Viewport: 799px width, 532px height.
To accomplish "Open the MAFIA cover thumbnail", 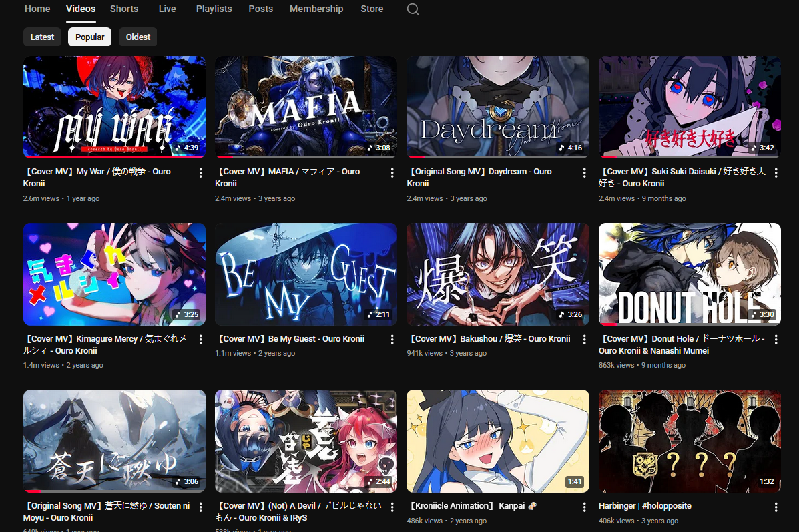I will [306, 107].
